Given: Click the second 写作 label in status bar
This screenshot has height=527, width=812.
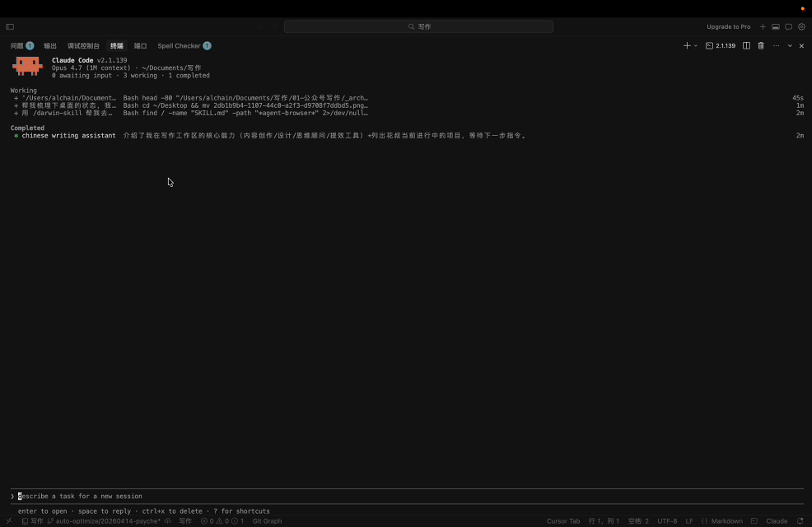Looking at the screenshot, I should pos(184,520).
